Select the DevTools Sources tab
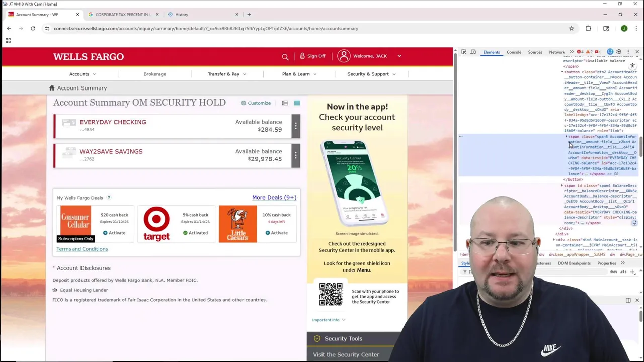644x362 pixels. (x=535, y=52)
